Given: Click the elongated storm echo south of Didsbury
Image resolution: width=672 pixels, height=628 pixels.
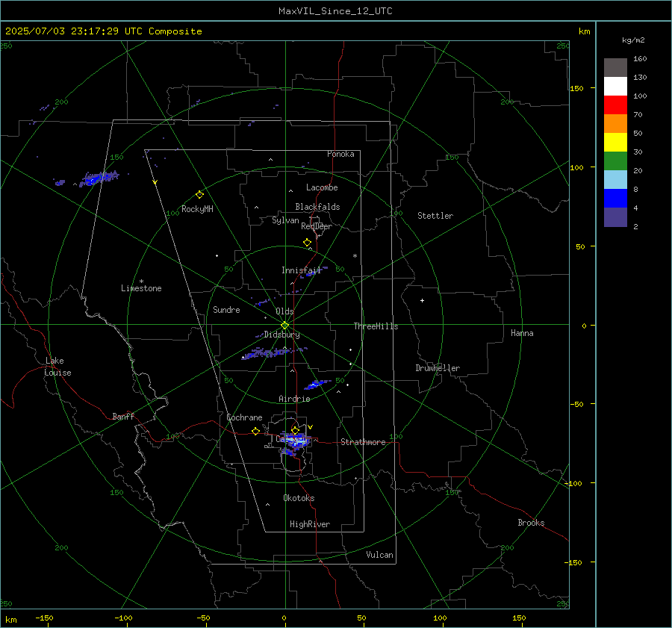Looking at the screenshot, I should [x=273, y=352].
